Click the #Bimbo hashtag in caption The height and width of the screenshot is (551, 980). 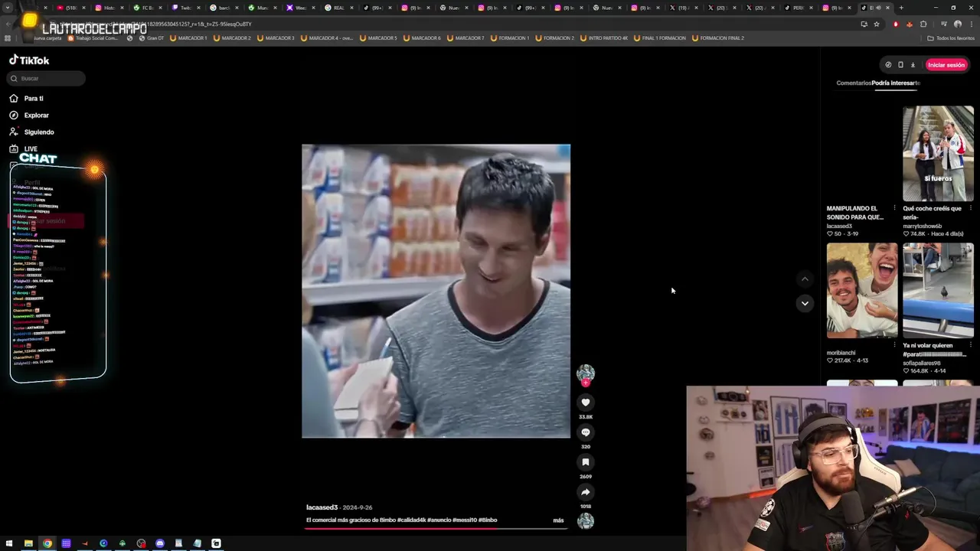[488, 520]
